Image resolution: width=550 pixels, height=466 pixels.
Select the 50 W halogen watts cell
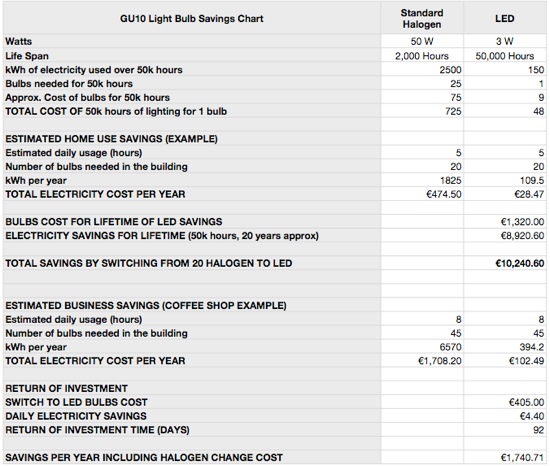(x=422, y=41)
